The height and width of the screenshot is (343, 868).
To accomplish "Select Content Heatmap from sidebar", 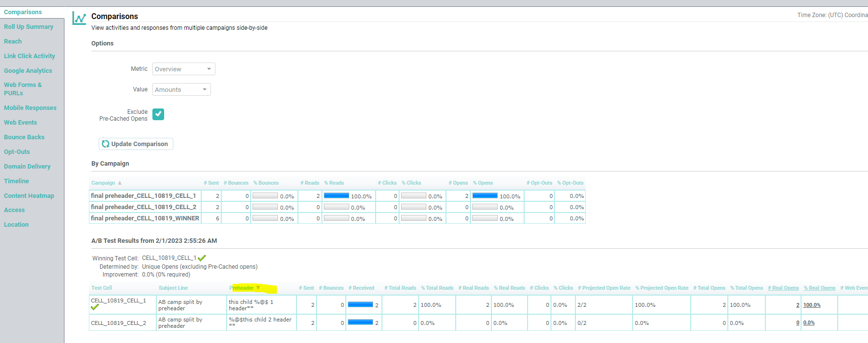I will (29, 196).
